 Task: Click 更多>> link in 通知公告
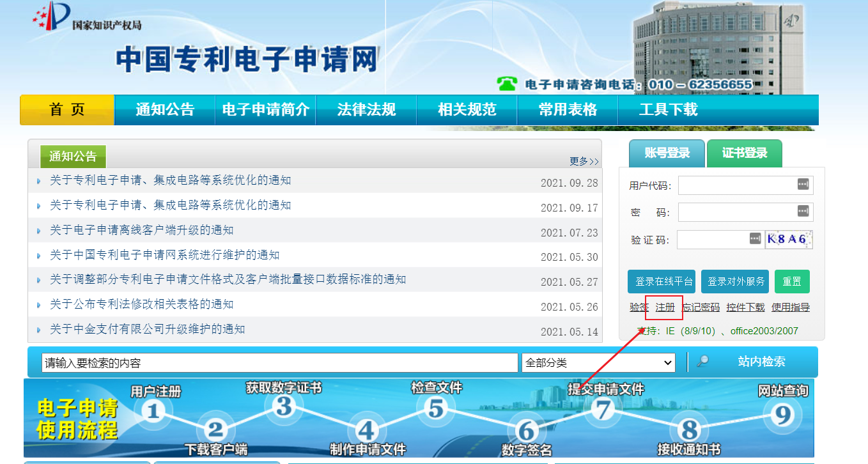coord(584,161)
